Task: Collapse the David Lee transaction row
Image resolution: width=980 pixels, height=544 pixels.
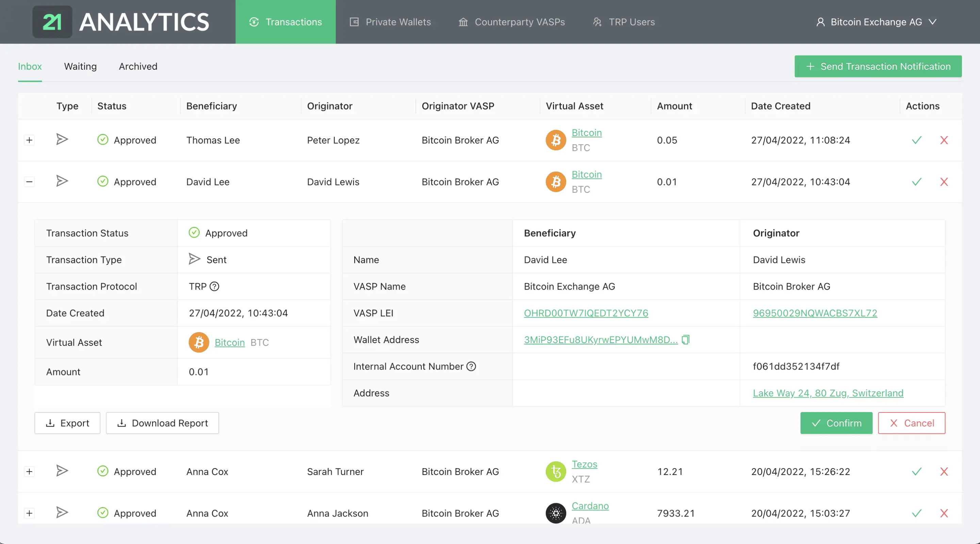Action: point(29,182)
